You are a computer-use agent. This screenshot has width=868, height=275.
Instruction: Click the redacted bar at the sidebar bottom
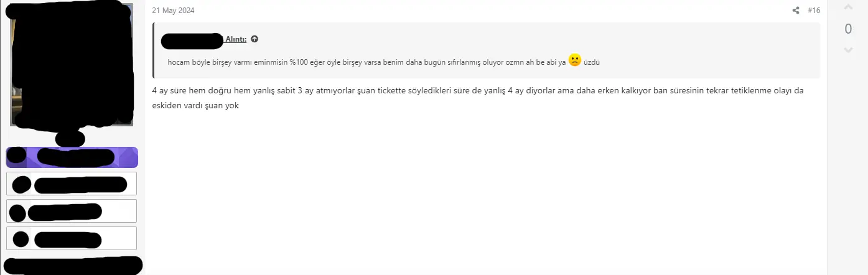pos(72,266)
